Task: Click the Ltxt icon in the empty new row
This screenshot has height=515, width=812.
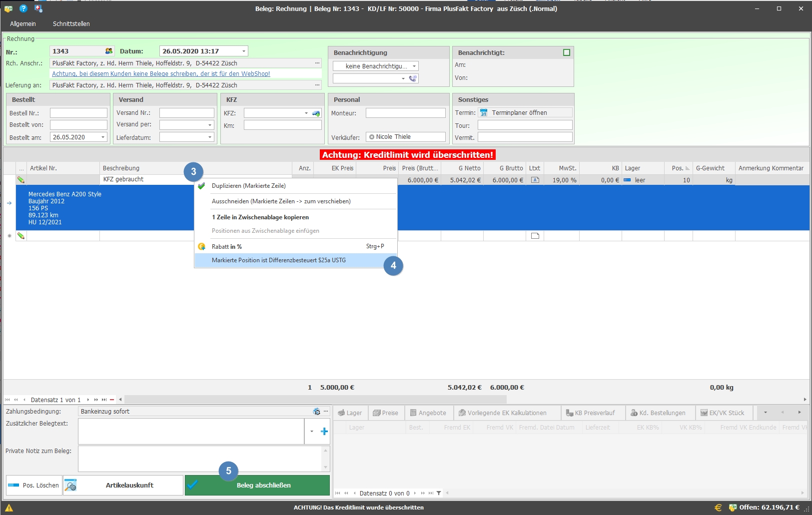Action: [x=535, y=236]
